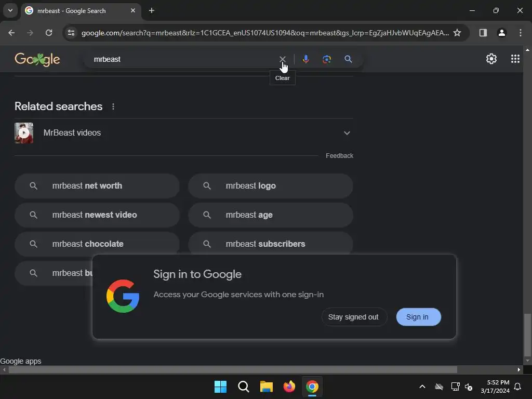Open the Chrome profile menu

(501, 33)
